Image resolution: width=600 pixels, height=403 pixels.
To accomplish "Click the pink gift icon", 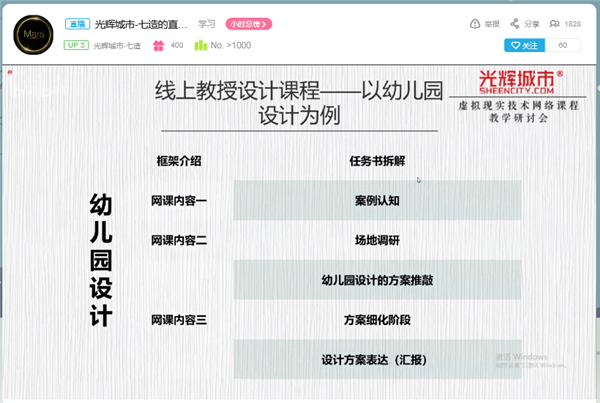I will point(158,45).
